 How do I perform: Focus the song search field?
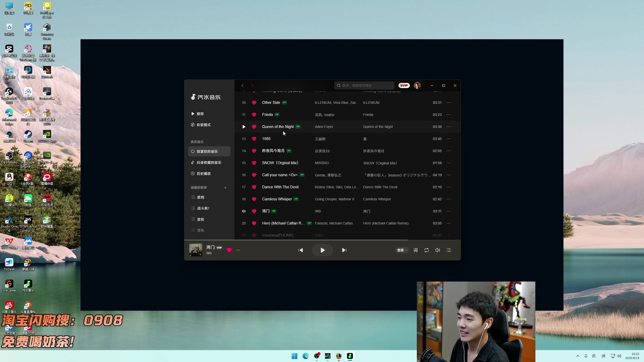(x=364, y=85)
